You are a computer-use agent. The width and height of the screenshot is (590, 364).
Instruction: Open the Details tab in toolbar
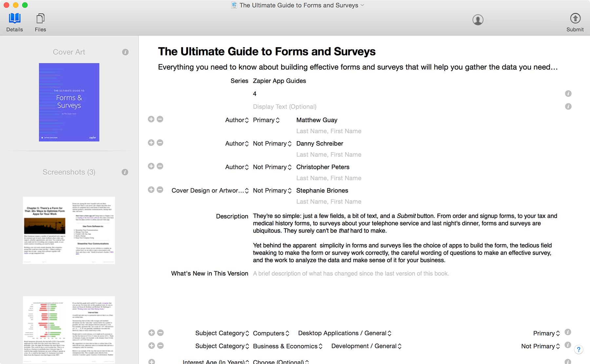(x=14, y=22)
